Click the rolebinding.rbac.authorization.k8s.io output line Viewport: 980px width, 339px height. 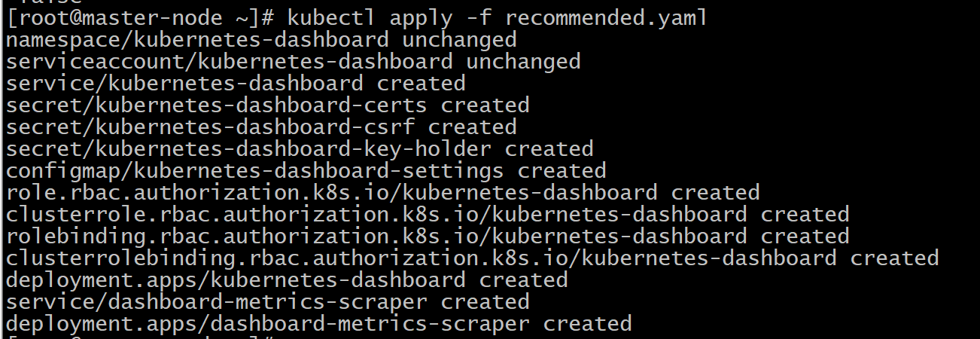click(x=427, y=236)
